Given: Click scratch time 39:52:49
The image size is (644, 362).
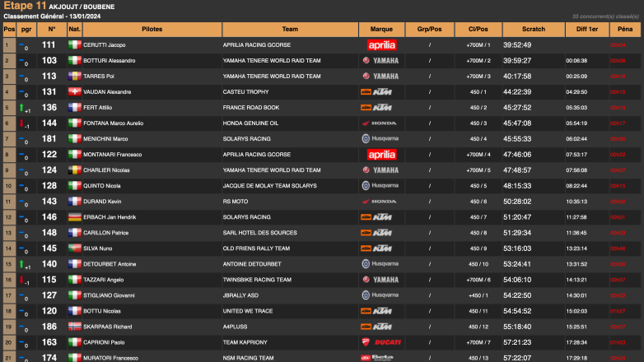Looking at the screenshot, I should pyautogui.click(x=517, y=45).
